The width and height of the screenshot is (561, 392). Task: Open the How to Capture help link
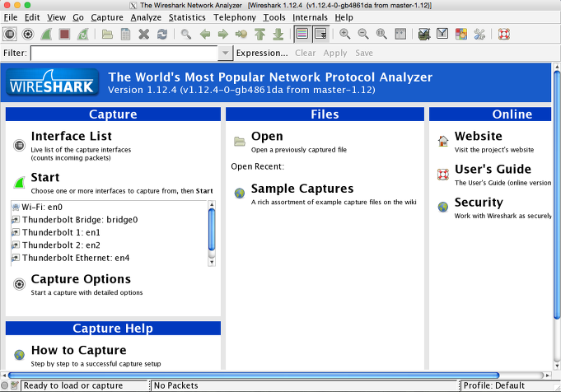[79, 350]
